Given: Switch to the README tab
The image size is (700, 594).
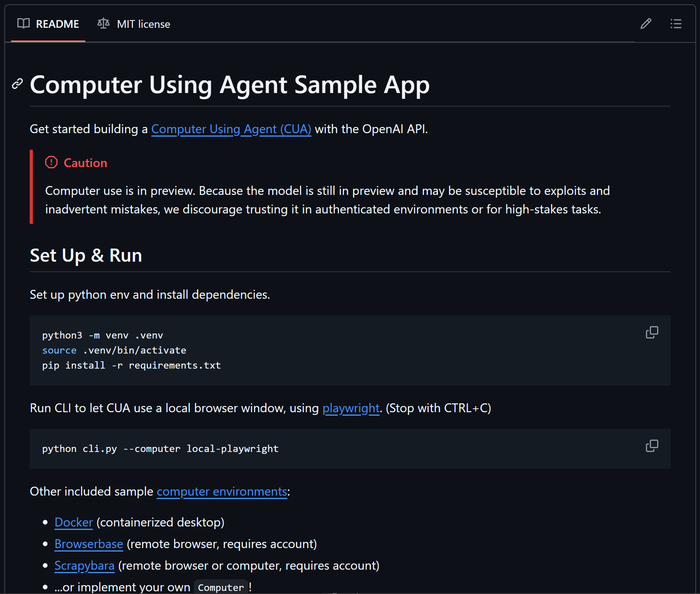Looking at the screenshot, I should 48,24.
